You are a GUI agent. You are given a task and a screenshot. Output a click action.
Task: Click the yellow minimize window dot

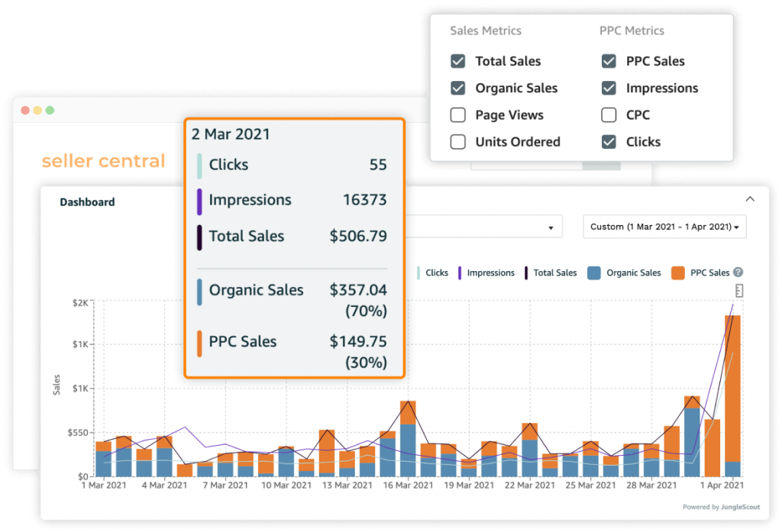click(37, 110)
